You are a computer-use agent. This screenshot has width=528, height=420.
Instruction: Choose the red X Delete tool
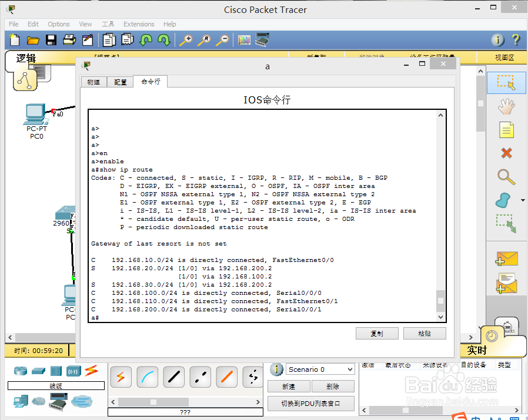coord(506,153)
